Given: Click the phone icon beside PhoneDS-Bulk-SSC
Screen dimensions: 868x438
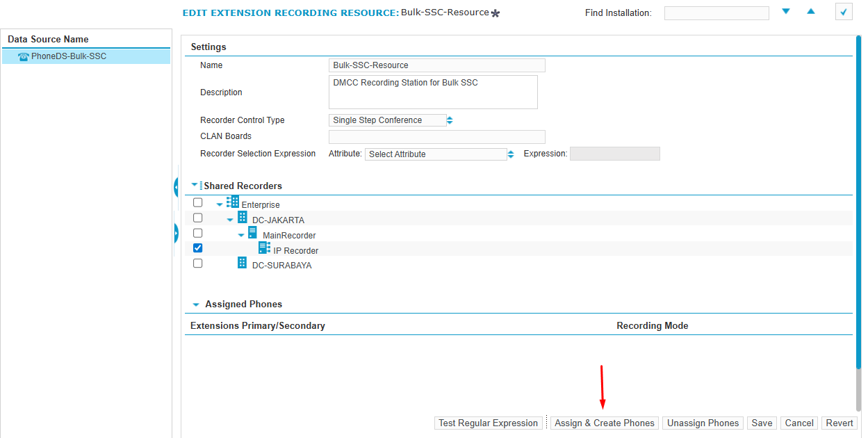Looking at the screenshot, I should coord(24,56).
